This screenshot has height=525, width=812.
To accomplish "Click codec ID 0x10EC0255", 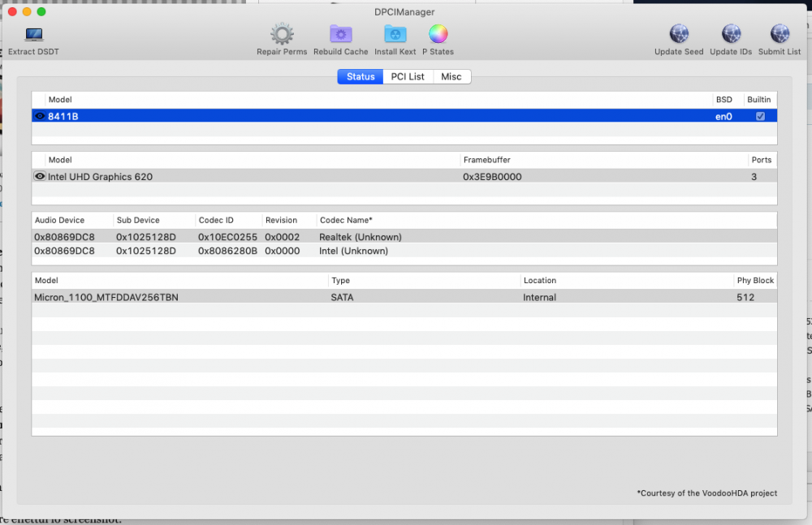I will click(x=227, y=237).
